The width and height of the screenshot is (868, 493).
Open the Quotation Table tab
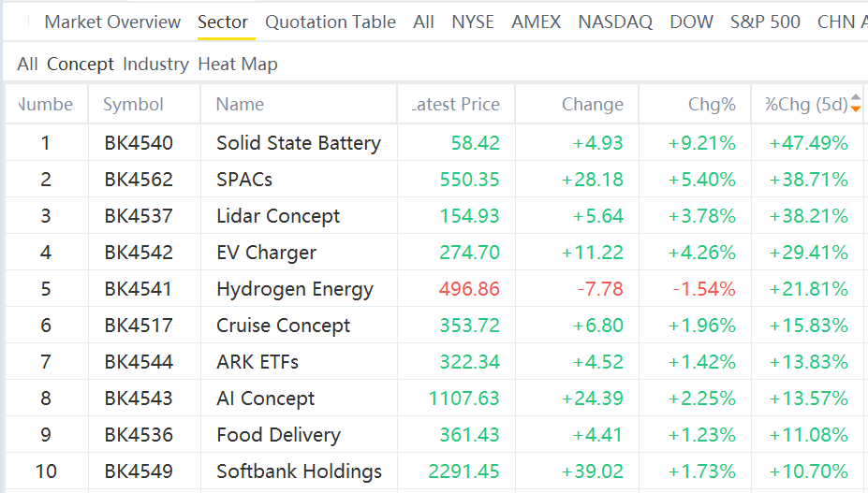[331, 22]
